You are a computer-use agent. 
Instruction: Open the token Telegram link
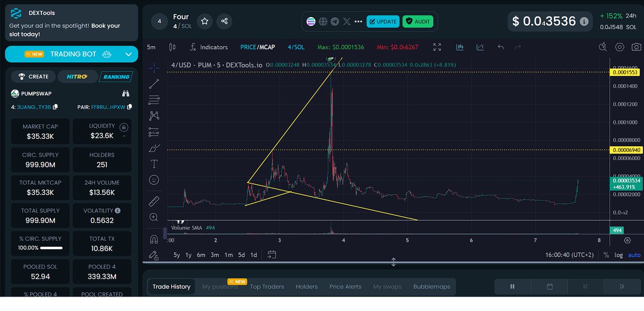pos(335,21)
